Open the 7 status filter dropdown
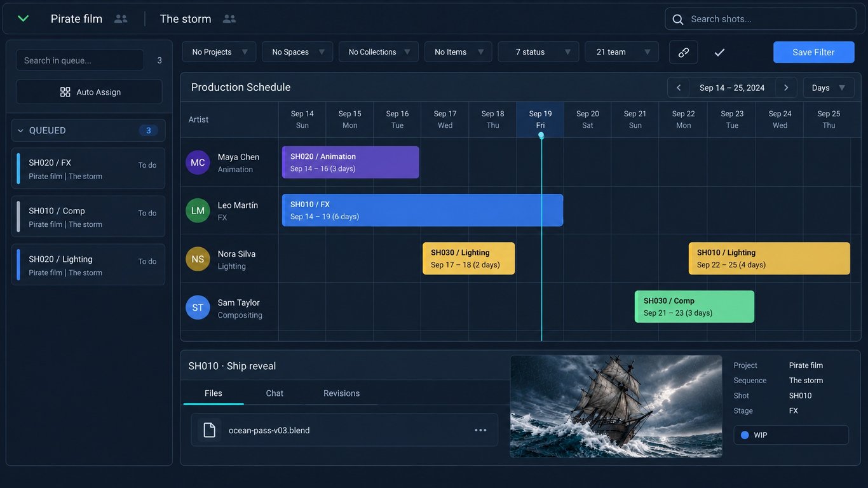868x488 pixels. (539, 52)
